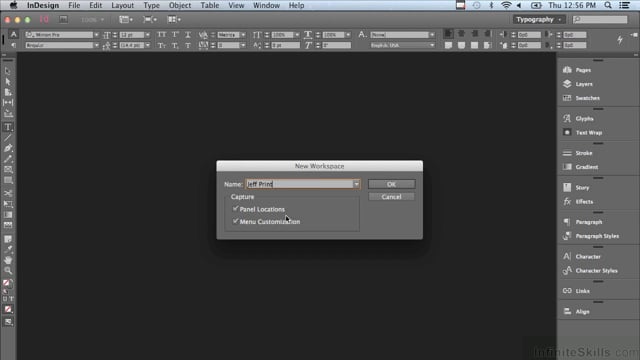Select the Type tool
The height and width of the screenshot is (360, 640).
pos(8,127)
